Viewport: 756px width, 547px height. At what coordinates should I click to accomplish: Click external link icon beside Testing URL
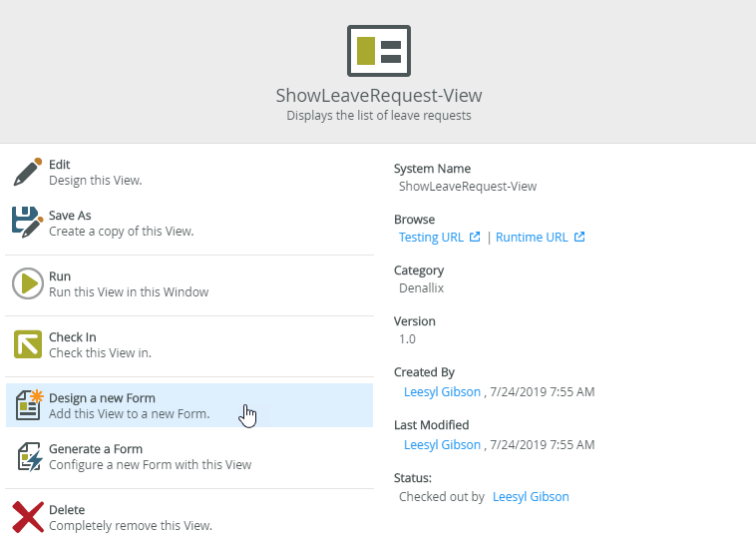click(x=475, y=238)
